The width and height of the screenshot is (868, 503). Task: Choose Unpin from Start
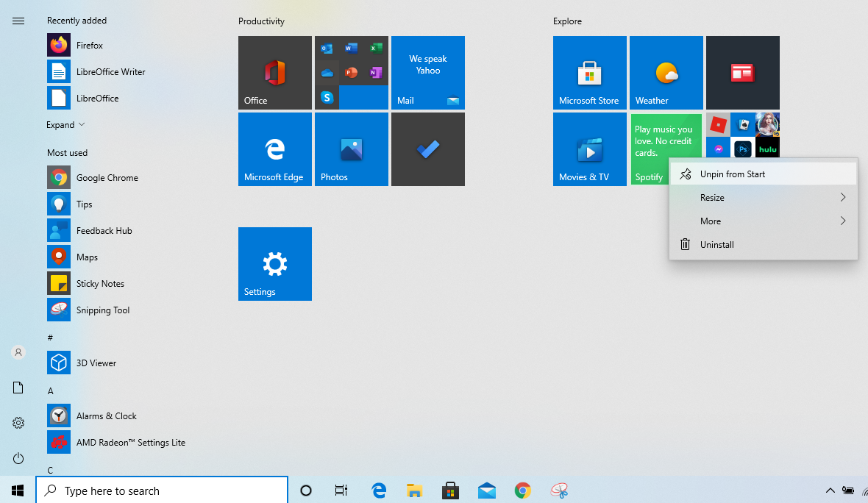(x=764, y=174)
